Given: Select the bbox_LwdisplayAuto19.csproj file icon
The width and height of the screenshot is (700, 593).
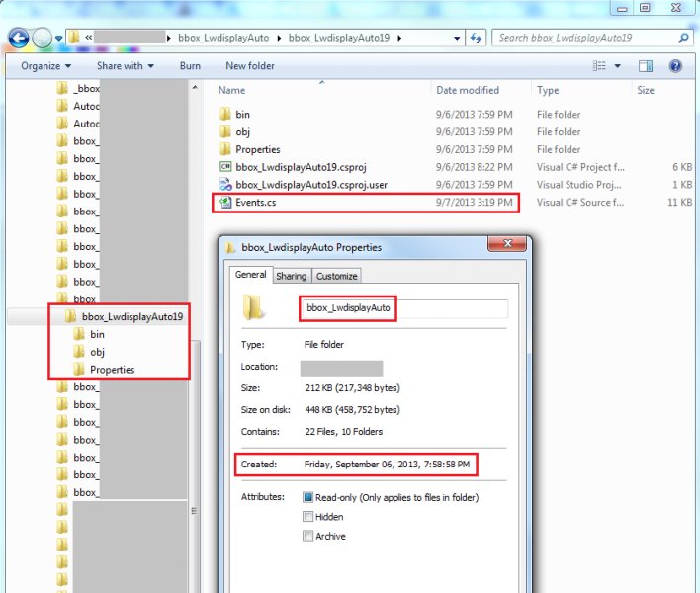Looking at the screenshot, I should pyautogui.click(x=225, y=167).
